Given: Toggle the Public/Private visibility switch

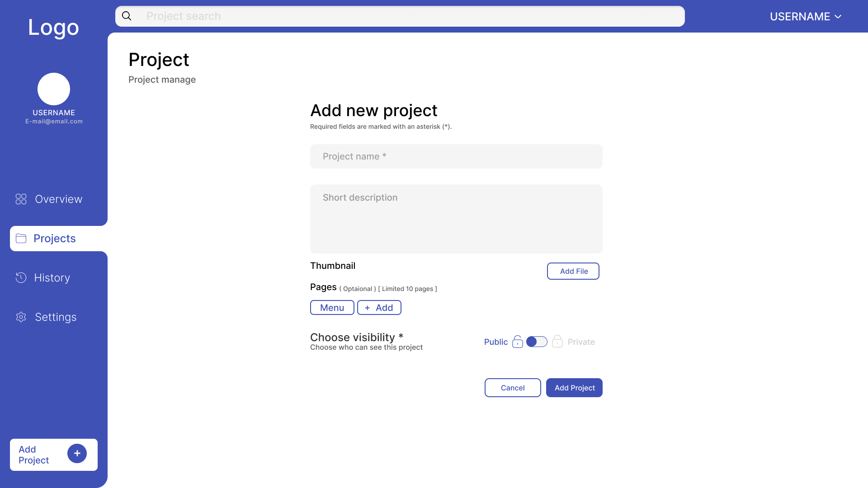Looking at the screenshot, I should 537,342.
